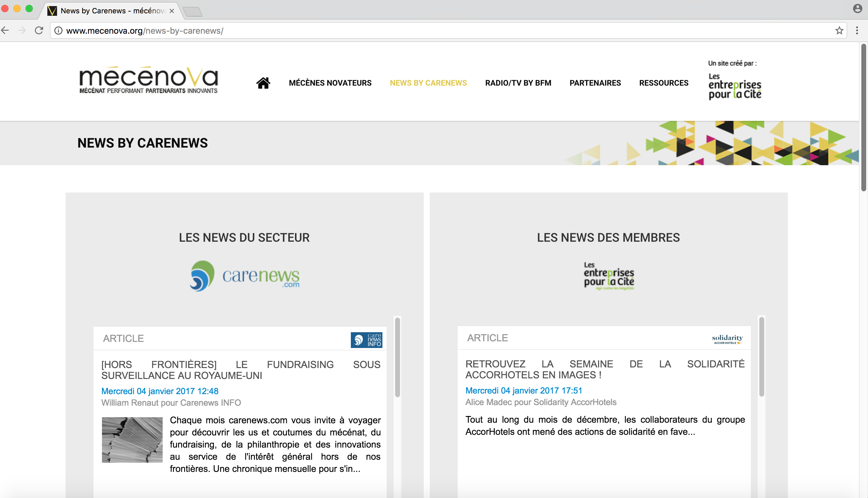Click the members news list scrollbar

point(761,357)
